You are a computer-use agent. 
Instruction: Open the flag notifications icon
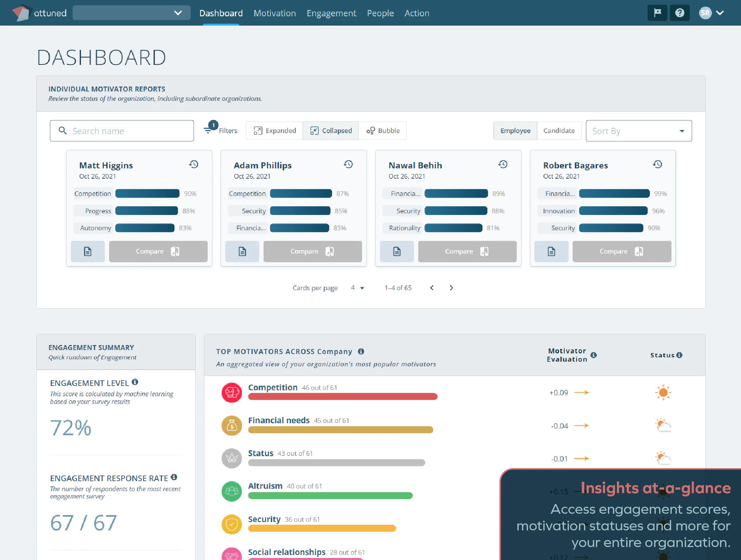click(657, 13)
